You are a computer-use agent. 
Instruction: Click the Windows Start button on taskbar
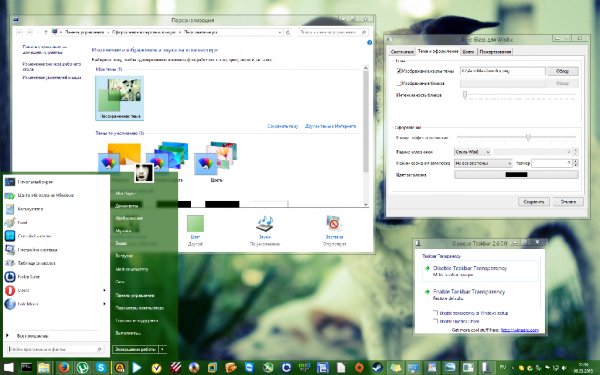[x=8, y=368]
